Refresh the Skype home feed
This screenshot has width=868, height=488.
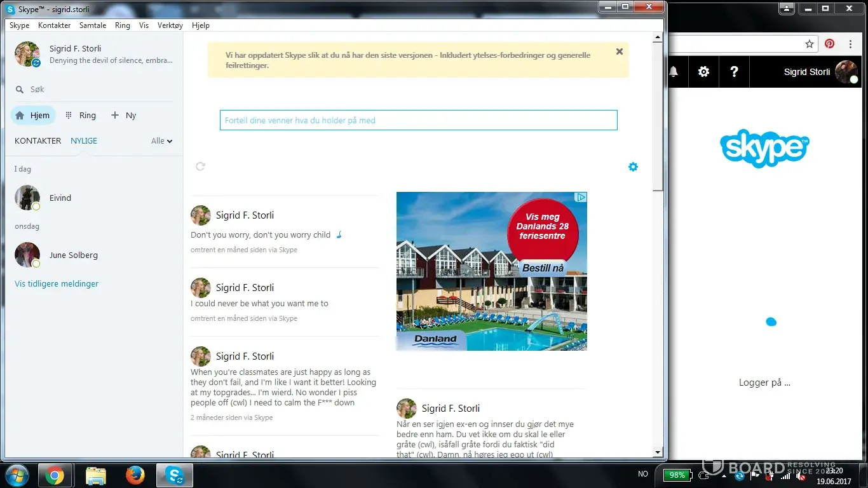point(200,166)
